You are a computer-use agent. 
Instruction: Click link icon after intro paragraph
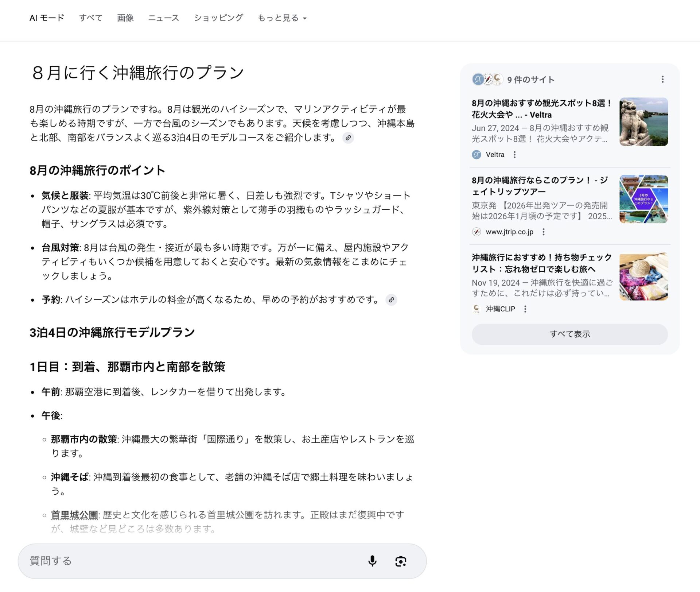pos(348,138)
